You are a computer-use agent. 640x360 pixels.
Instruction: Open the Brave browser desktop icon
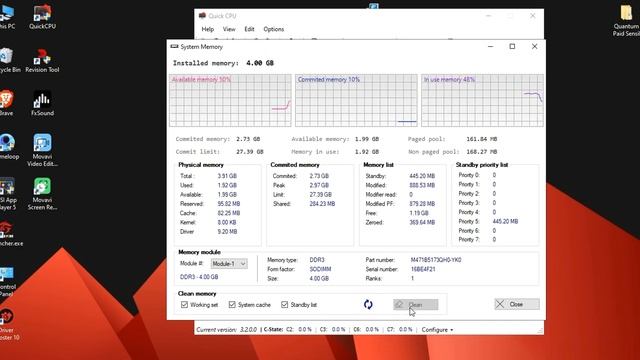pos(7,103)
